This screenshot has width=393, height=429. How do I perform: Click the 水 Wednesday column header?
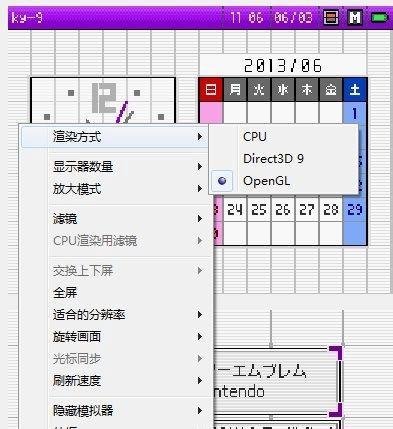(x=283, y=90)
